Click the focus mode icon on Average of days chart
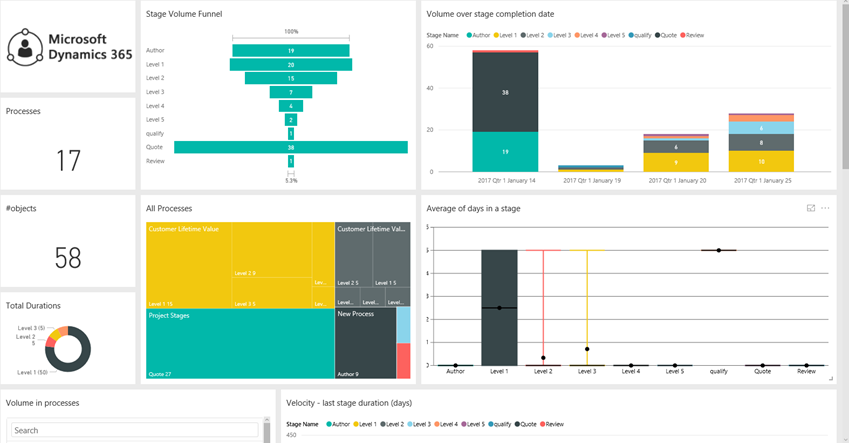This screenshot has height=447, width=850. point(811,208)
